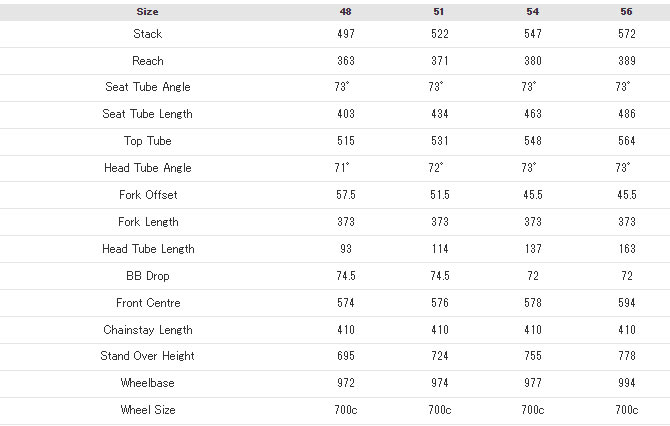Select the size 56 column header
The width and height of the screenshot is (670, 426).
tap(626, 12)
